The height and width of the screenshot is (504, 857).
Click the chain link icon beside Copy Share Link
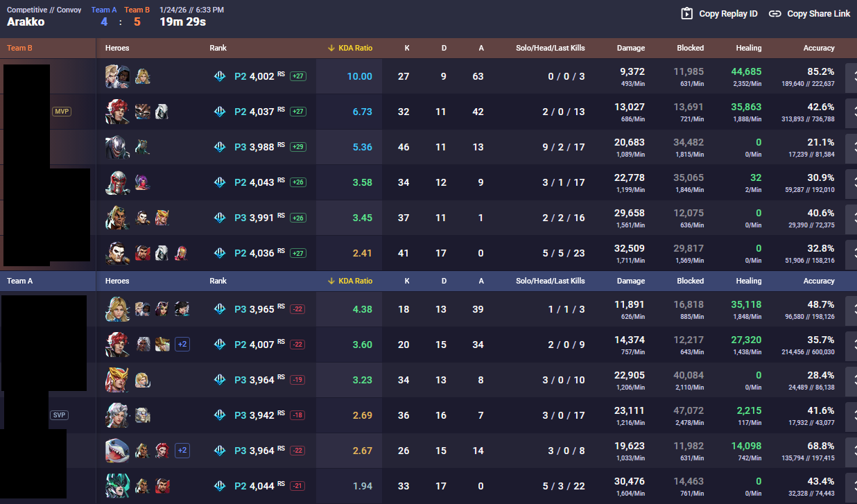[775, 13]
